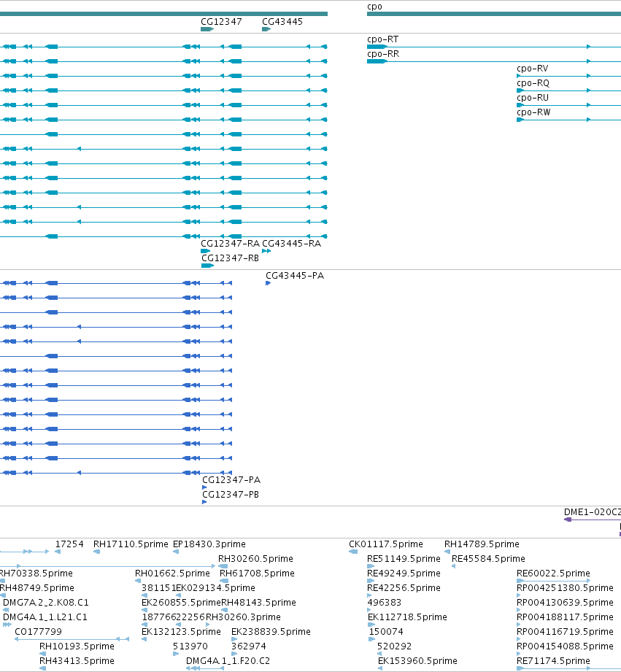Select the CG43445-PA protein label
Screen dimensions: 621x672
click(295, 276)
